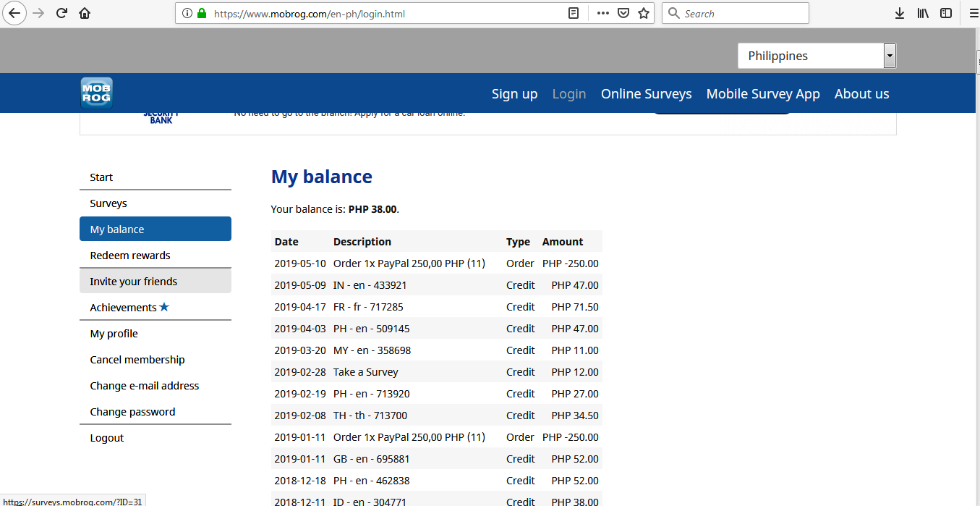Screen dimensions: 980x506
Task: Click the Type column header
Action: pos(518,242)
